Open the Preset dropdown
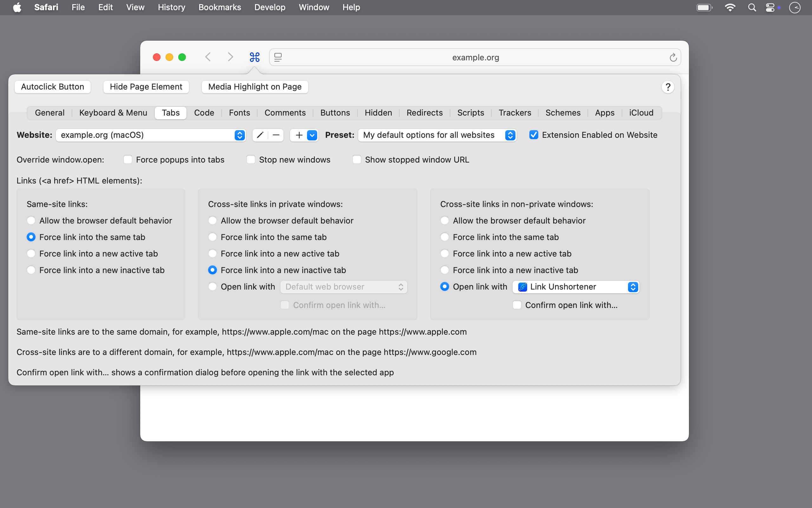Viewport: 812px width, 508px height. pos(437,135)
